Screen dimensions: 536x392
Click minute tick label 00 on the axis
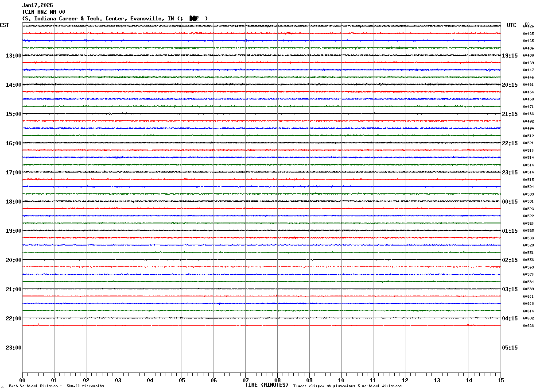coord(22,380)
